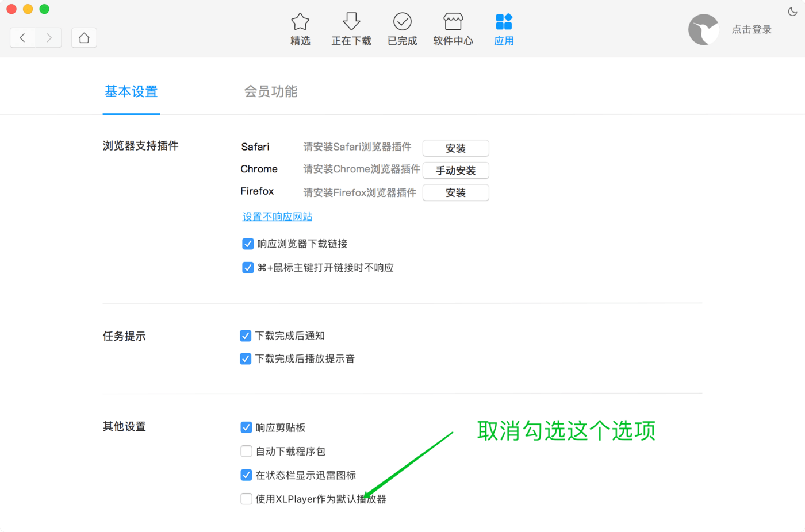805x532 pixels.
Task: Check 使用XLPlayer作为默认播放器
Action: click(x=246, y=499)
